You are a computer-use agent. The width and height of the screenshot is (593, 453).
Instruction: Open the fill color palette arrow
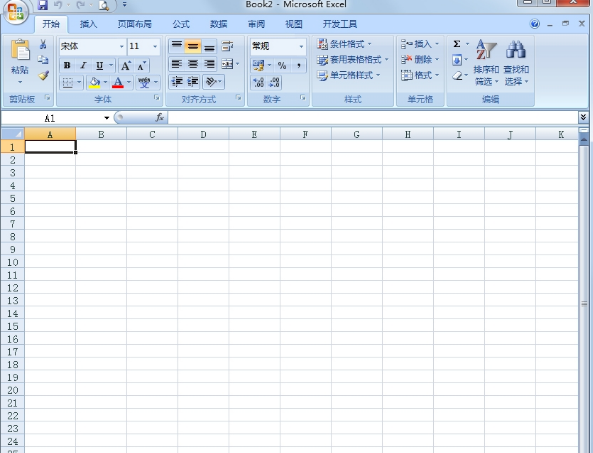pos(105,82)
